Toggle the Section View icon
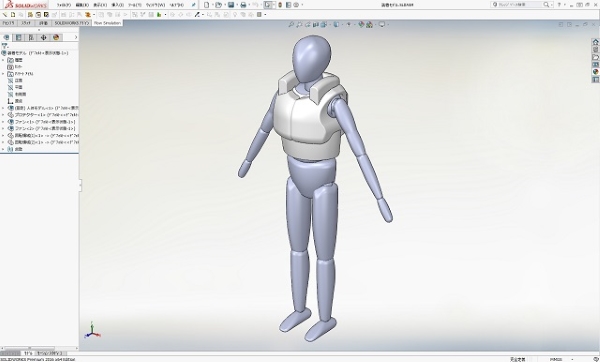 pyautogui.click(x=316, y=24)
